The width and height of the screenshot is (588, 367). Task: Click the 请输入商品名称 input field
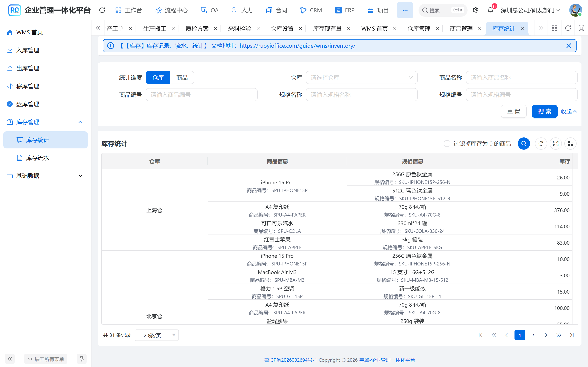coord(521,77)
